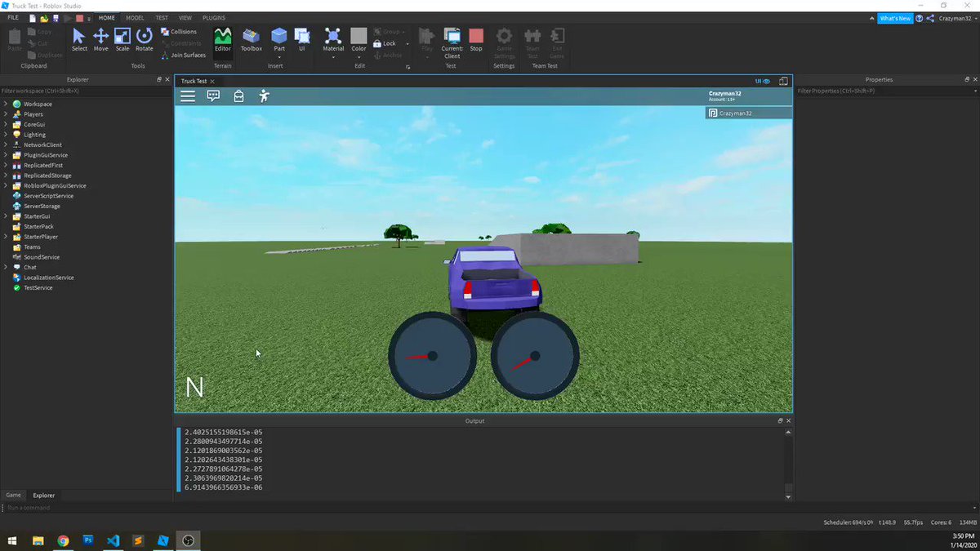Expand the CoreGui tree node
Viewport: 980px width, 551px height.
click(x=6, y=125)
